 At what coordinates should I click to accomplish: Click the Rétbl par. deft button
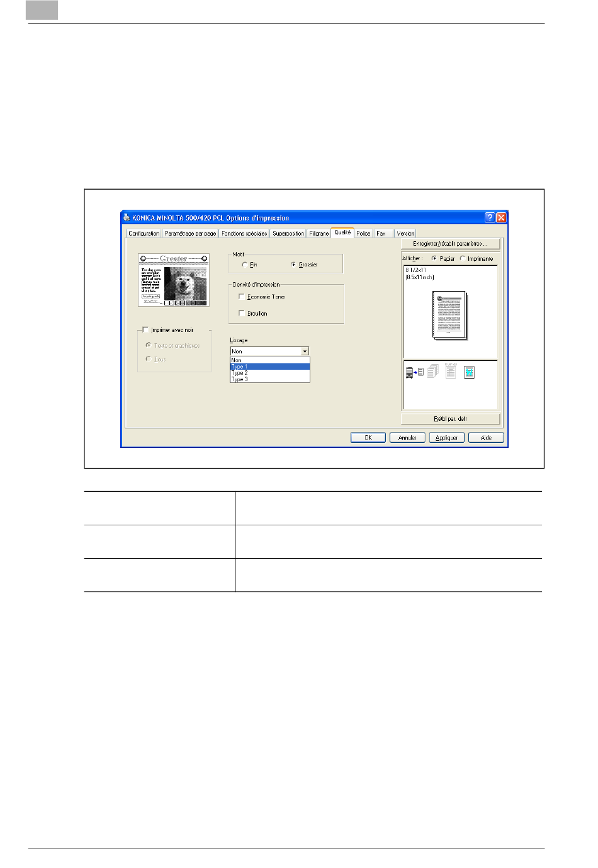tap(451, 419)
